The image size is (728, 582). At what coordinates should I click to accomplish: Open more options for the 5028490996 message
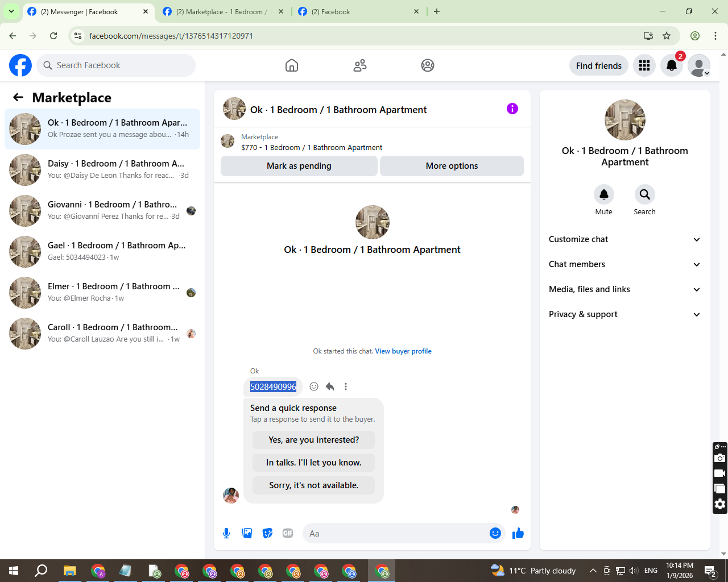[x=346, y=386]
